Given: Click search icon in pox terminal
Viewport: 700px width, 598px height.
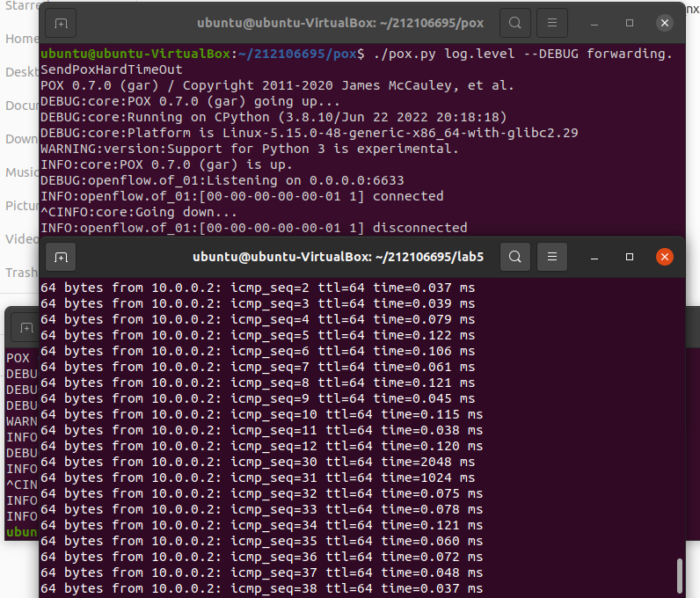Looking at the screenshot, I should (x=514, y=23).
